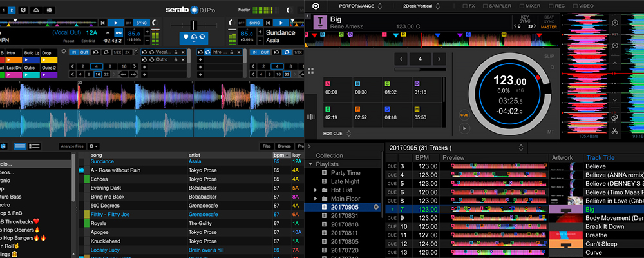Zoom out on the rekordbox vertical waveform
Image resolution: width=644 pixels, height=258 pixels.
[x=615, y=47]
